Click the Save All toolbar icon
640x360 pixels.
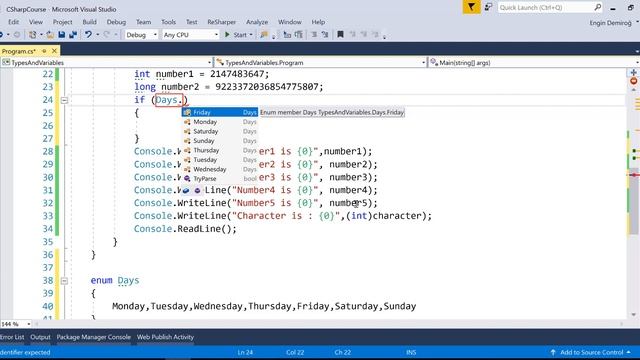[73, 35]
